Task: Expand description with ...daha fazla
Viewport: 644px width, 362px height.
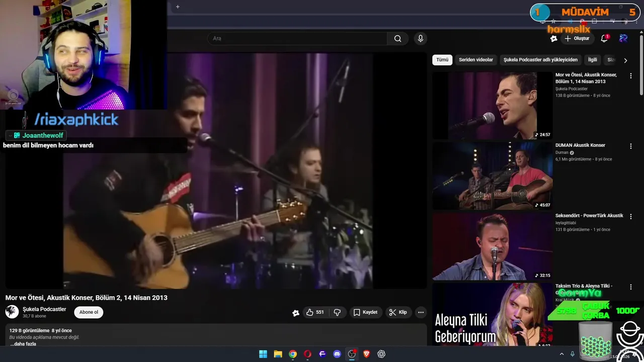Action: [23, 344]
